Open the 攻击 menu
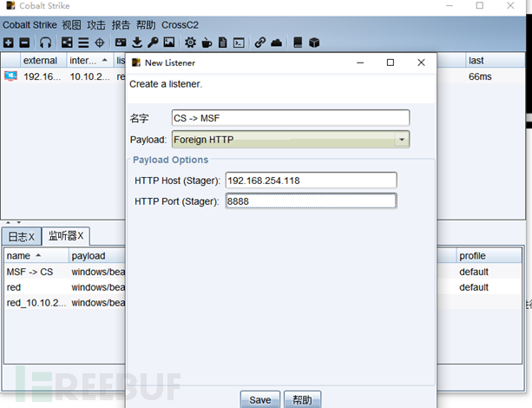The width and height of the screenshot is (532, 408). 96,25
